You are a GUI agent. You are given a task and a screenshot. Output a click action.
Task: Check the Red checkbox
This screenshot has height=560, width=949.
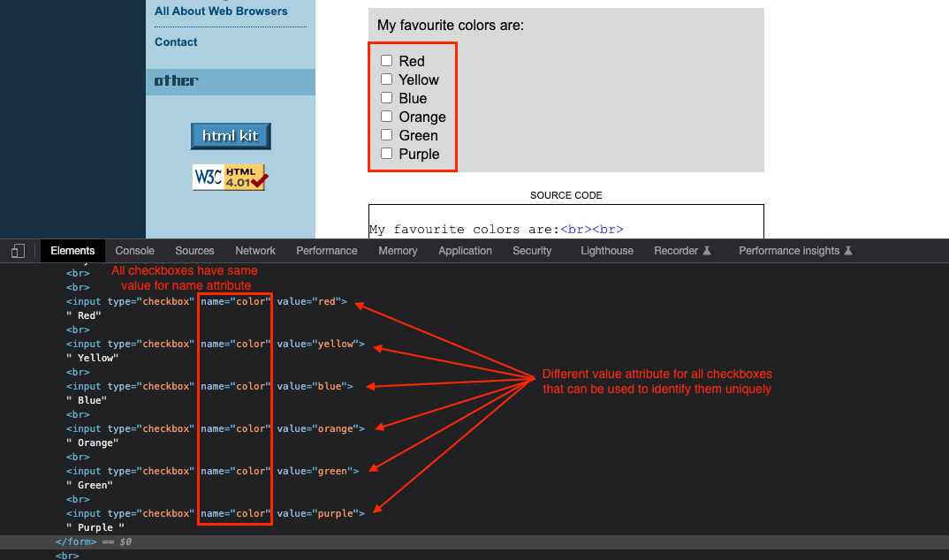pyautogui.click(x=386, y=61)
